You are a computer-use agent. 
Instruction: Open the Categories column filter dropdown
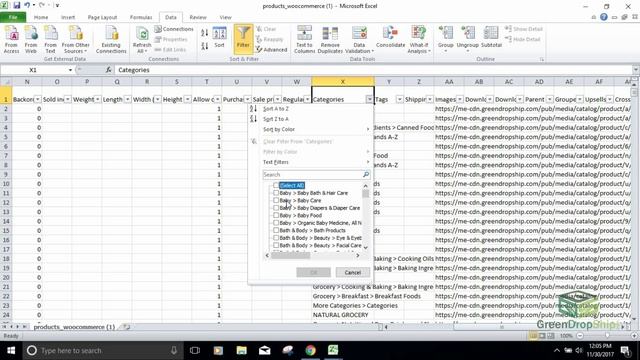369,99
